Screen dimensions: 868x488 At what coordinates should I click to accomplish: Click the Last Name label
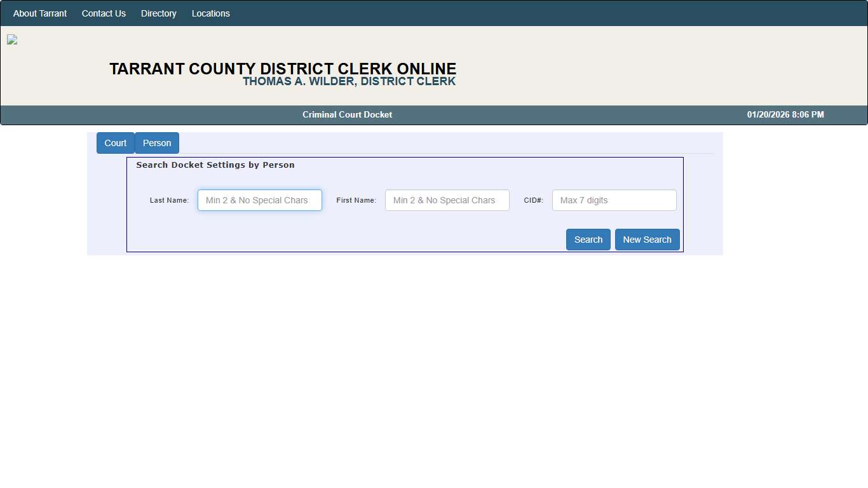click(169, 200)
